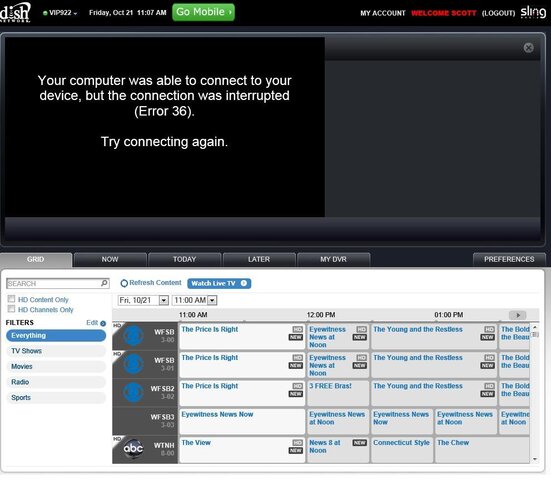Expand the VIP922 receiver dropdown
This screenshot has width=551, height=480.
pos(60,13)
